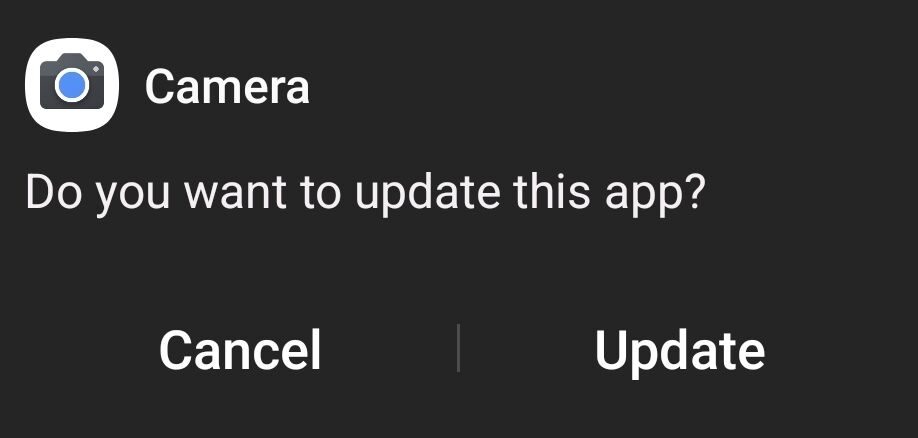Click the Cancel button
Screen dimensions: 918x438
coord(240,350)
